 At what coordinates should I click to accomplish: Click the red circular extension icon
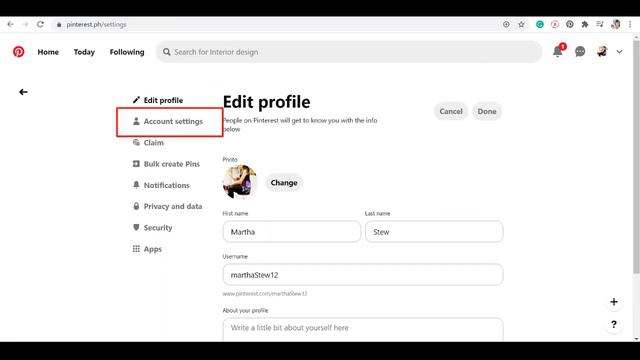pyautogui.click(x=555, y=24)
